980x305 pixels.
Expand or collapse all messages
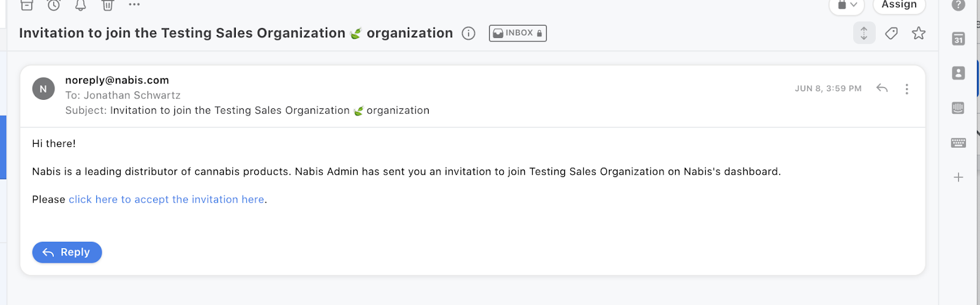[x=864, y=33]
